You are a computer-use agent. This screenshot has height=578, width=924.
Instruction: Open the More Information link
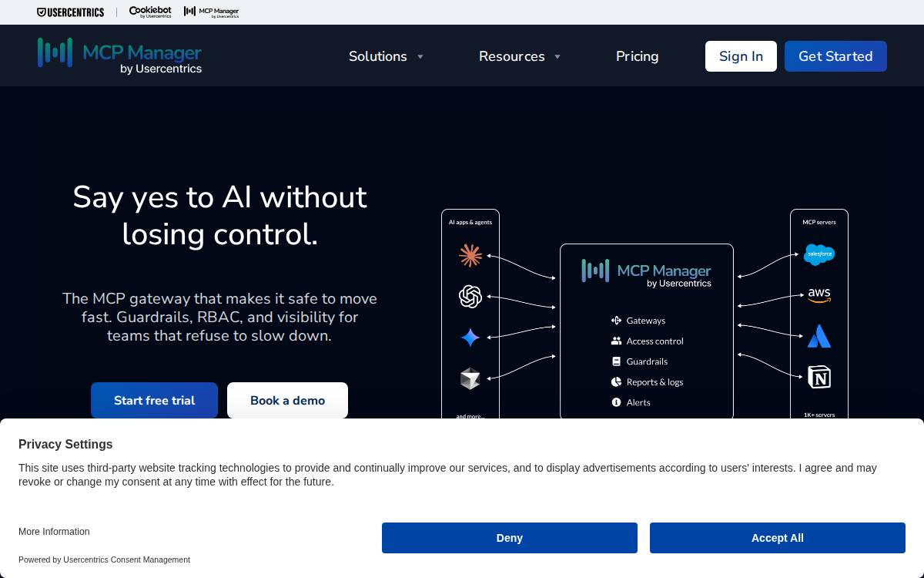tap(54, 532)
